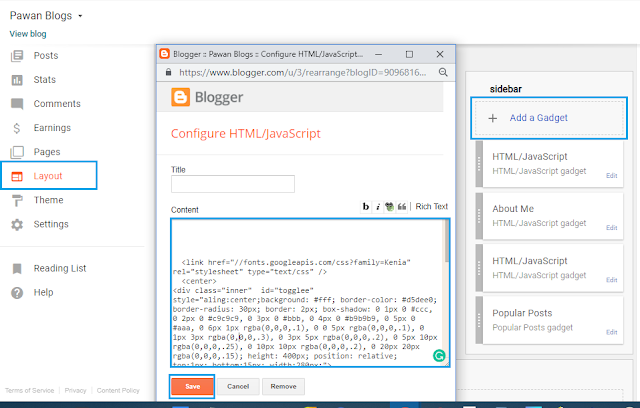Screen dimensions: 640x408
Task: Edit the Popular Posts gadget
Action: pos(611,332)
